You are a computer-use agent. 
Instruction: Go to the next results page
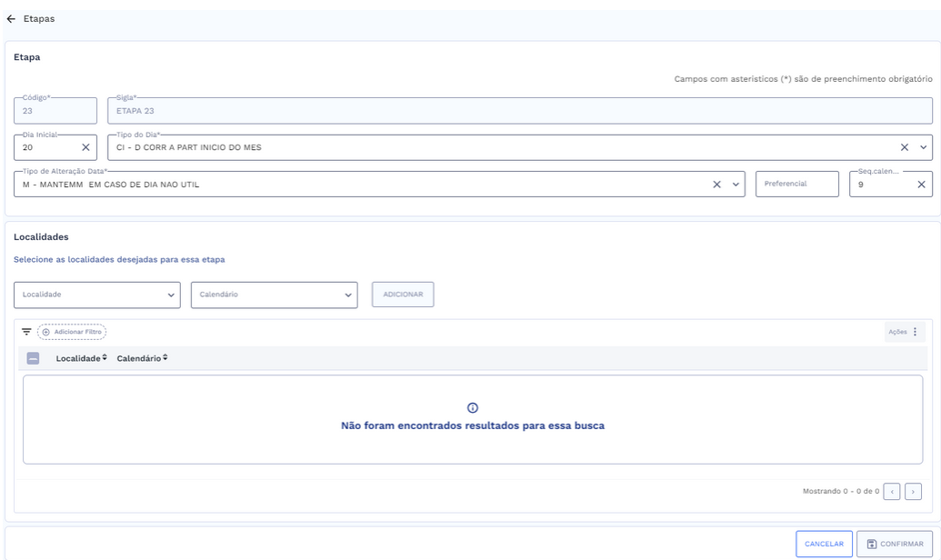point(913,492)
